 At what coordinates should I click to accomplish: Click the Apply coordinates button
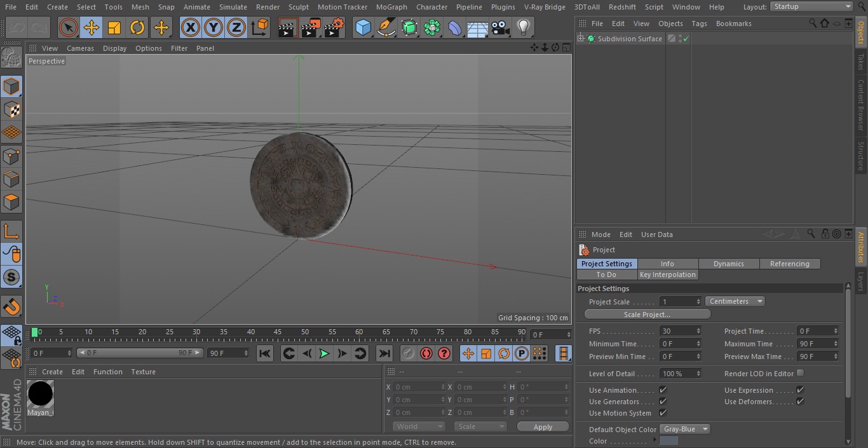543,427
